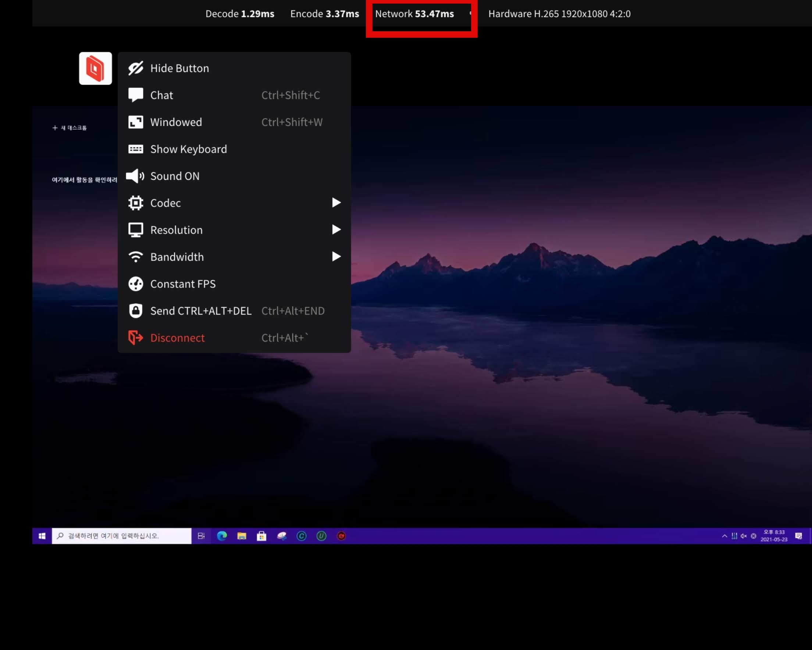The image size is (812, 650).
Task: Open File Explorer from taskbar
Action: (242, 536)
